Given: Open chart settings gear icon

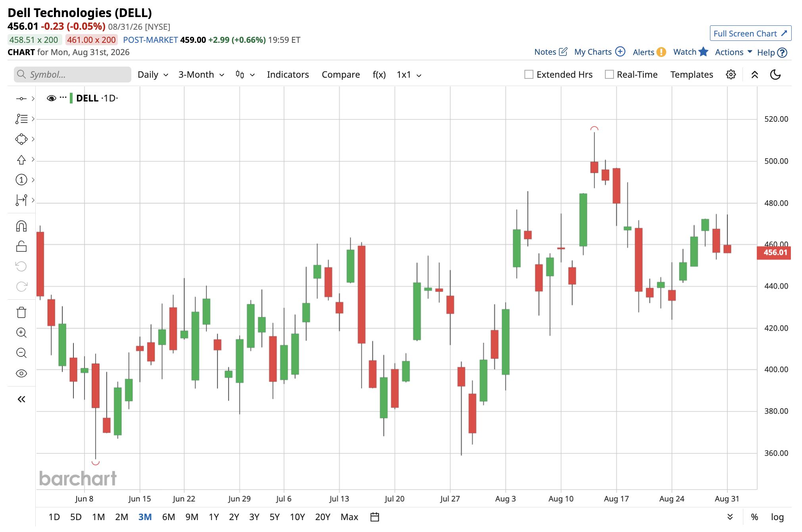Looking at the screenshot, I should coord(731,75).
